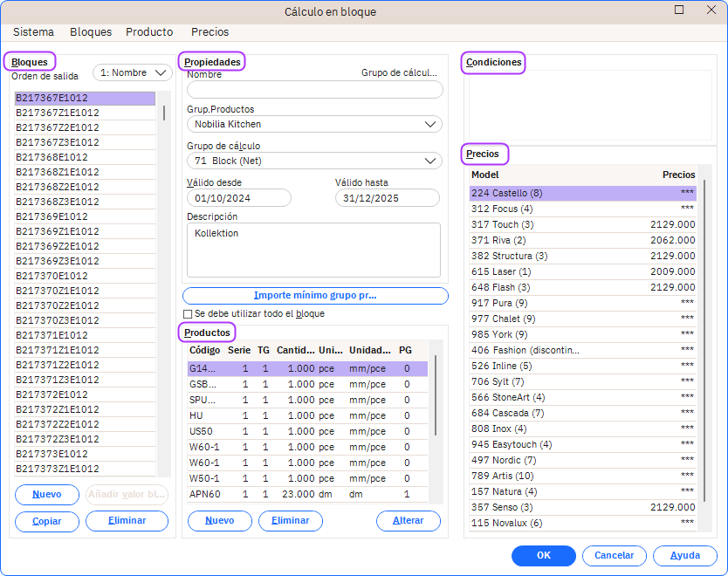Click the Ayuda button

685,556
